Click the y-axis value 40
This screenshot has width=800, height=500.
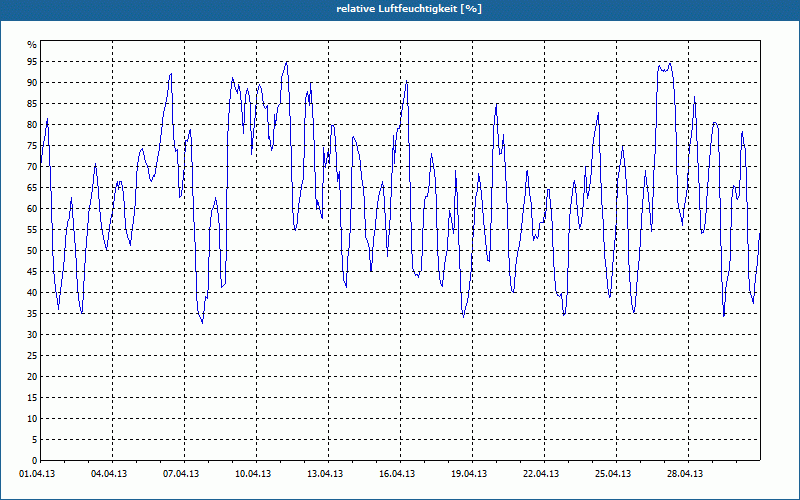32,293
